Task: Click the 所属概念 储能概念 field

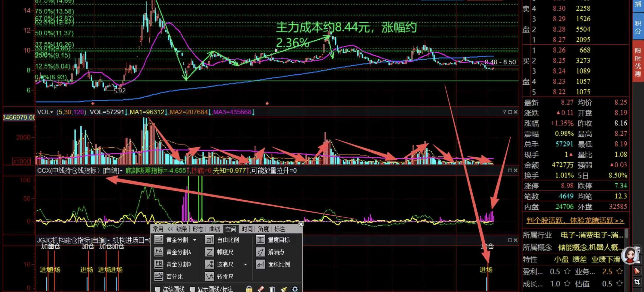Action: (x=590, y=247)
